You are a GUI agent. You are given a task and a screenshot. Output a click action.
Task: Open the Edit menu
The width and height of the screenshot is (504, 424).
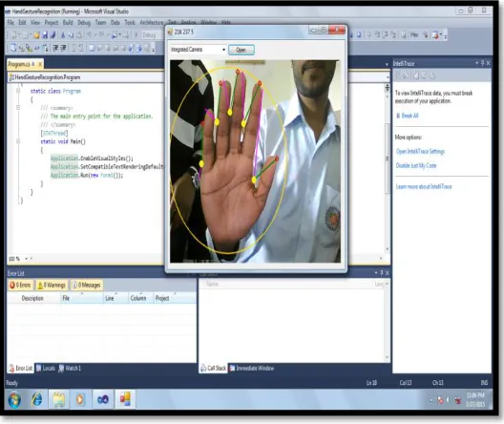22,23
